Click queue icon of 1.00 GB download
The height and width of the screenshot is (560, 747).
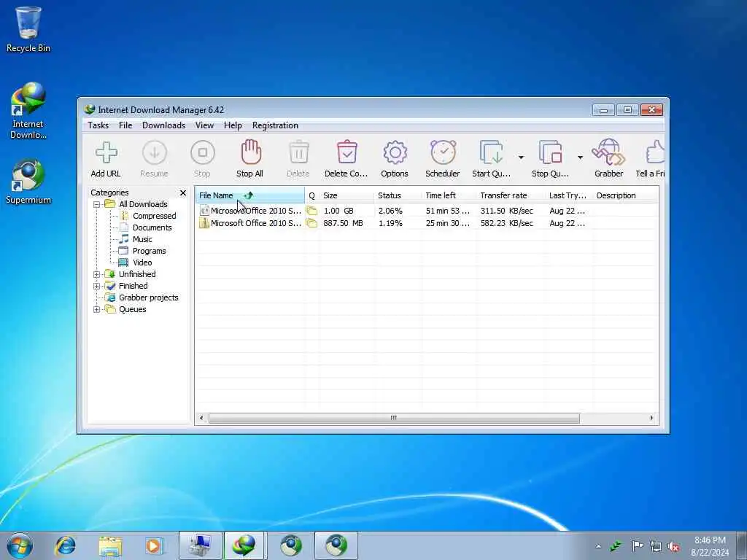coord(311,211)
